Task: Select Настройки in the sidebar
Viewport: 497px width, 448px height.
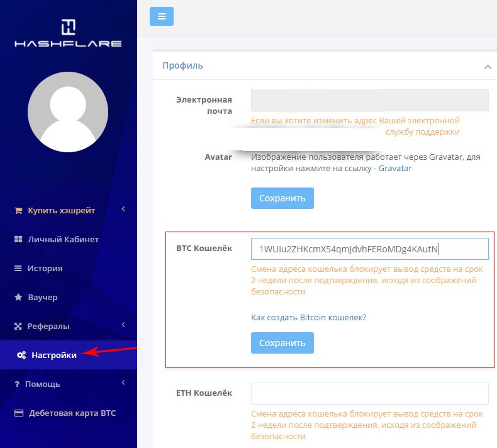Action: (69, 355)
